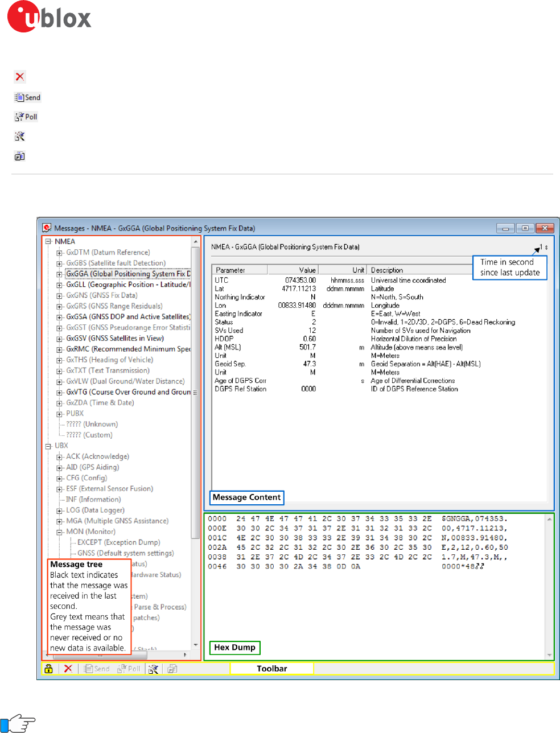The width and height of the screenshot is (560, 733).
Task: Click Send in the Messages window toolbar
Action: [x=97, y=669]
